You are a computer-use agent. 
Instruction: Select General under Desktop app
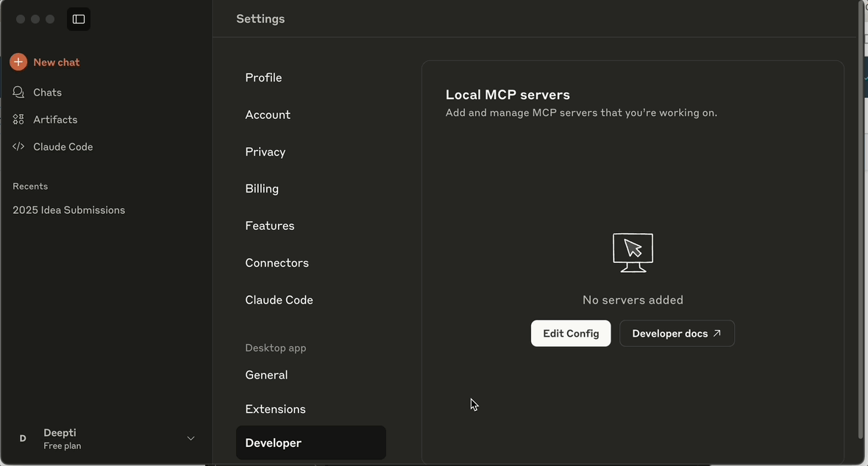tap(266, 375)
